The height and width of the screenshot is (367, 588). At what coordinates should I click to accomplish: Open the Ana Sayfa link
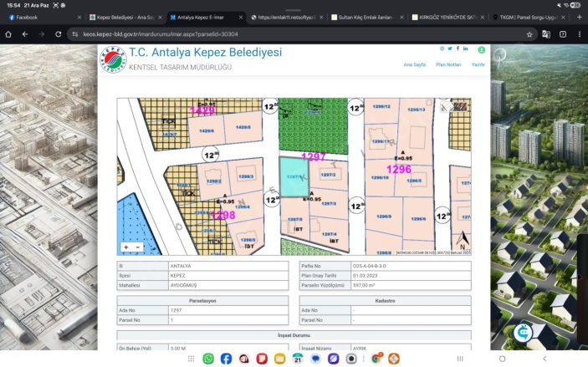[x=414, y=64]
